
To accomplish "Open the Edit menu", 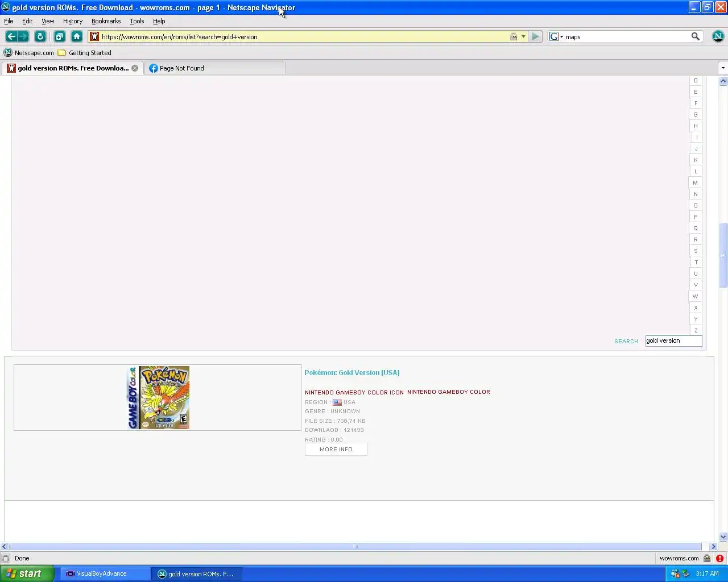I will pos(27,21).
